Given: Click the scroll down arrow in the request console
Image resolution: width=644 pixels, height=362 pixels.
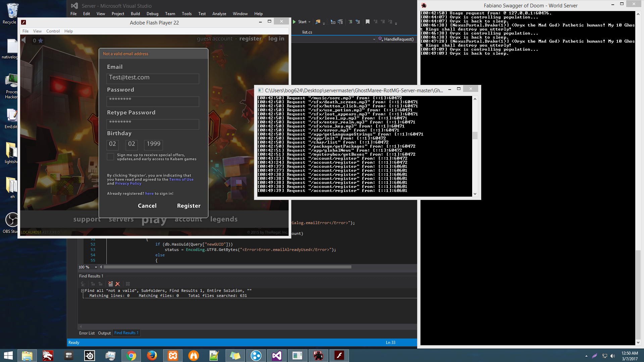Looking at the screenshot, I should pos(475,194).
